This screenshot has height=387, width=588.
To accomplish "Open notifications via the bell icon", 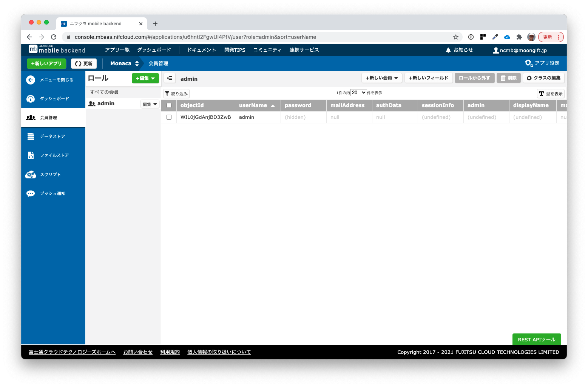I will 448,50.
